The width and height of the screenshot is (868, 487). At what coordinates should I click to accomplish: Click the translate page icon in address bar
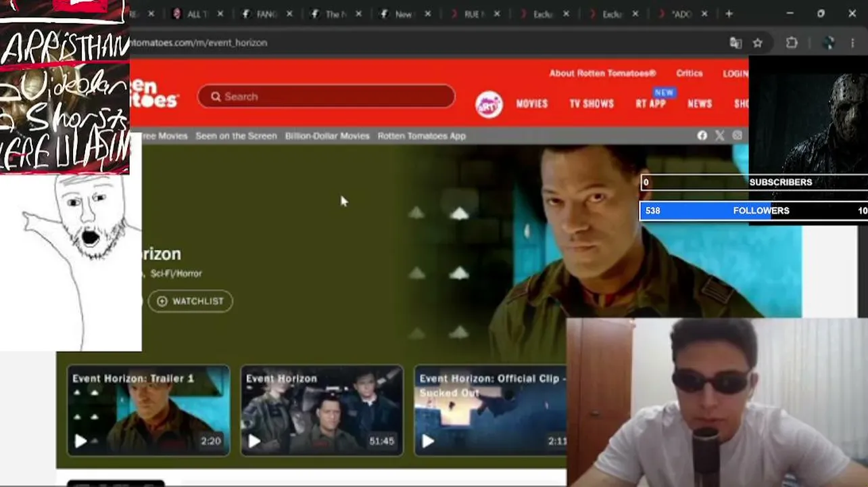pos(736,43)
